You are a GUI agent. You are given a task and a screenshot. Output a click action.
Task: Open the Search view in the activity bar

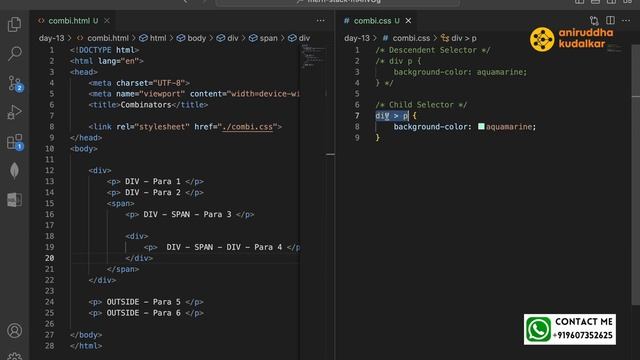(15, 53)
